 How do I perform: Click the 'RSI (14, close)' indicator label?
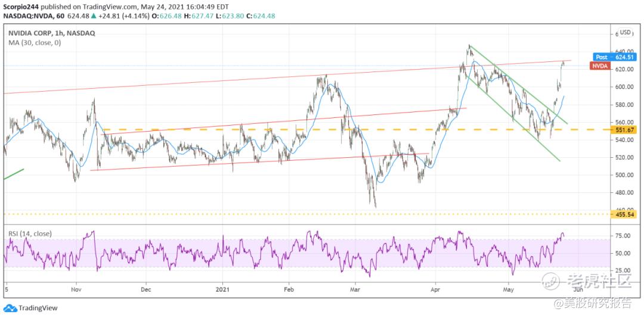(30, 234)
